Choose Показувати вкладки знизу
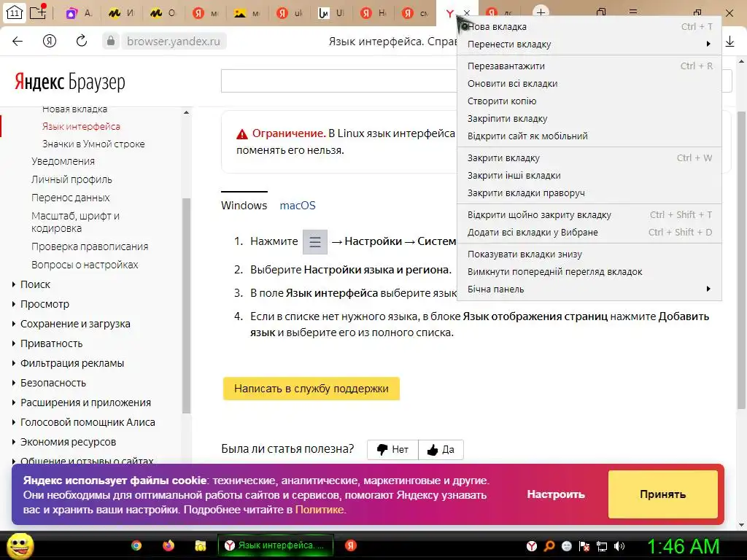The height and width of the screenshot is (560, 747). 589,254
